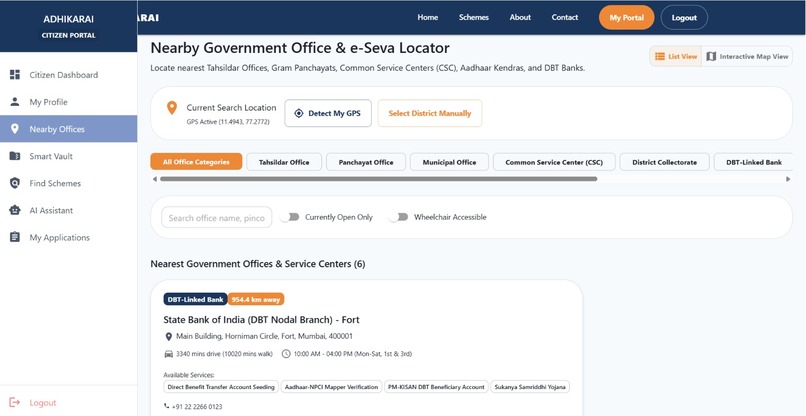Click the category scrollbar left arrow
806x416 pixels.
click(155, 179)
